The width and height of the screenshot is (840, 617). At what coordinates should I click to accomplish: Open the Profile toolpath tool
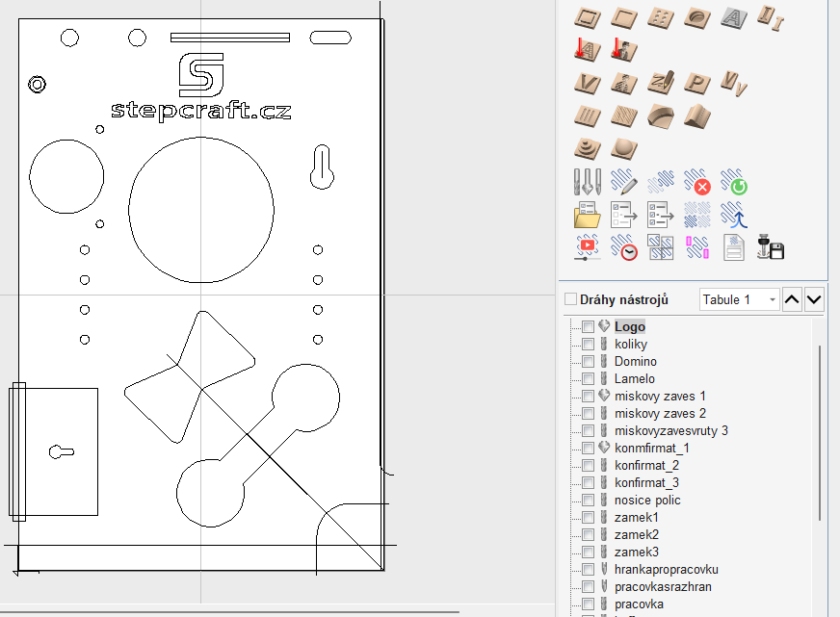coord(588,18)
